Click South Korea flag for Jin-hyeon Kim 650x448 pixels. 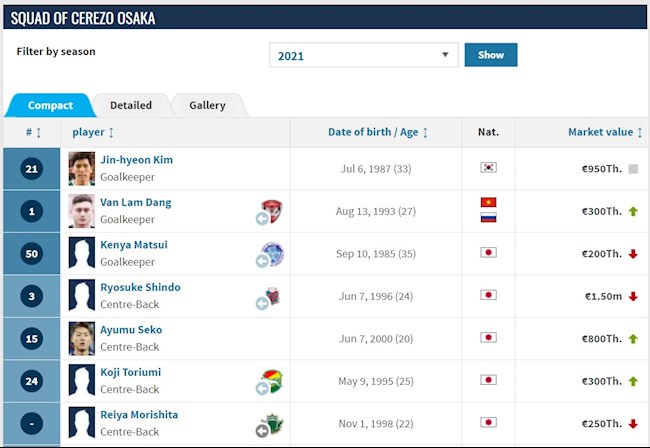[488, 168]
